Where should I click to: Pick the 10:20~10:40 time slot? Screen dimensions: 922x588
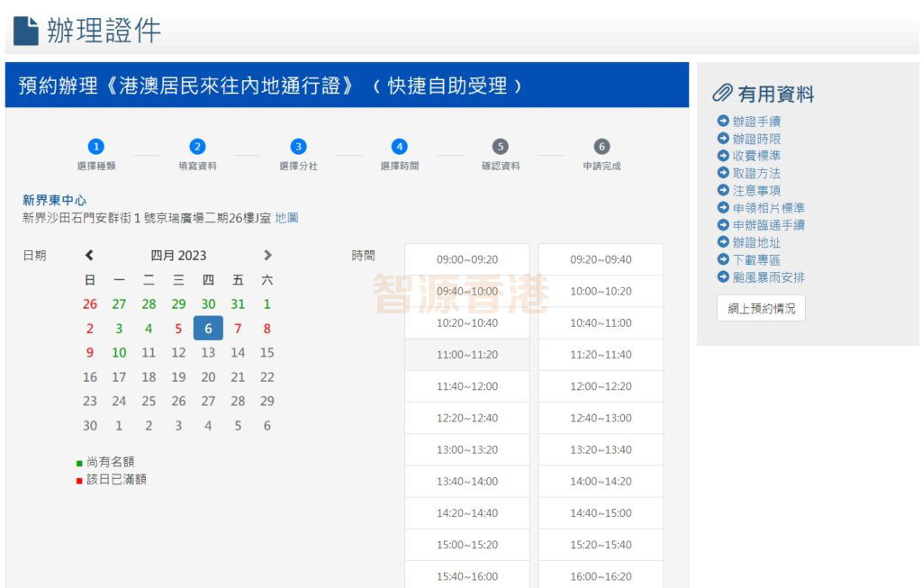(467, 322)
